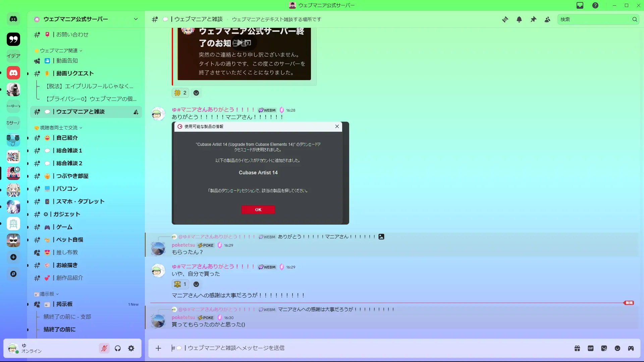This screenshot has width=644, height=362.
Task: Open pinned messages with pin icon
Action: click(533, 19)
